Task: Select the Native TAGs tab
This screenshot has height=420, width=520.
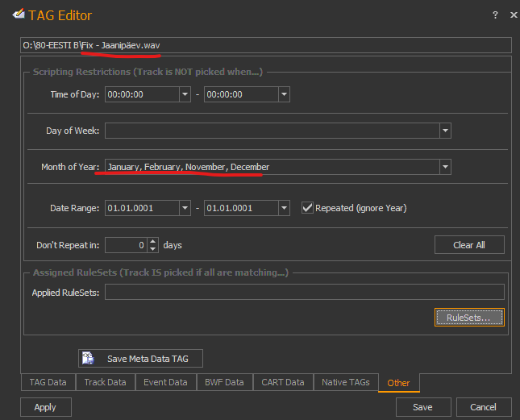Action: [345, 382]
